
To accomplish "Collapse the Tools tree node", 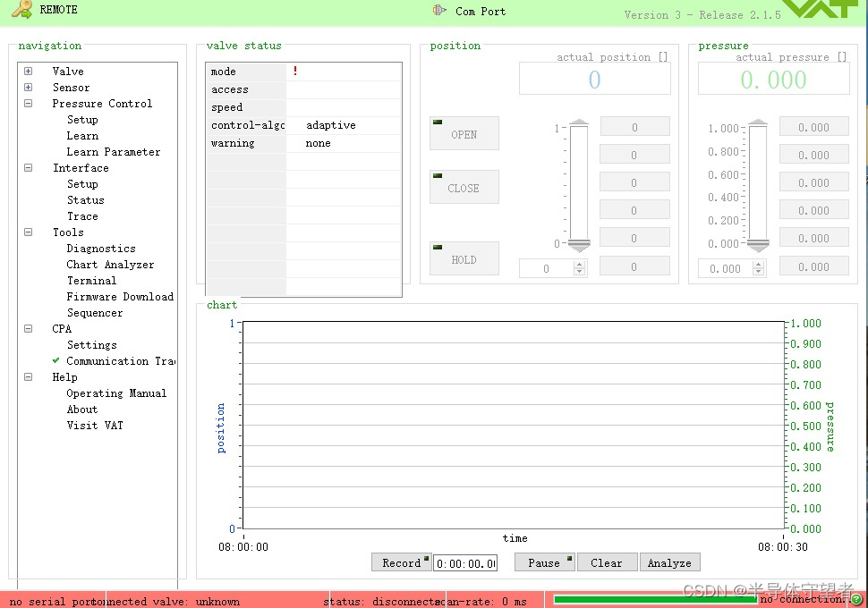I will [29, 232].
